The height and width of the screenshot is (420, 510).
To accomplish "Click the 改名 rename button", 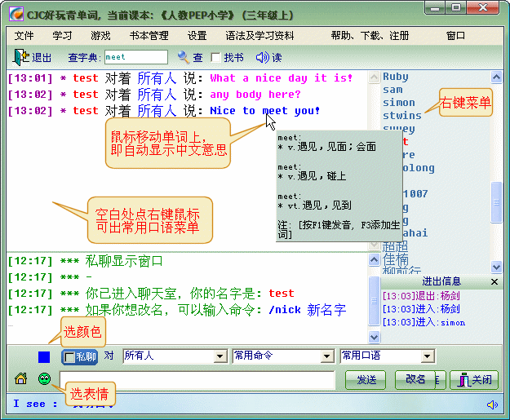I will (415, 379).
